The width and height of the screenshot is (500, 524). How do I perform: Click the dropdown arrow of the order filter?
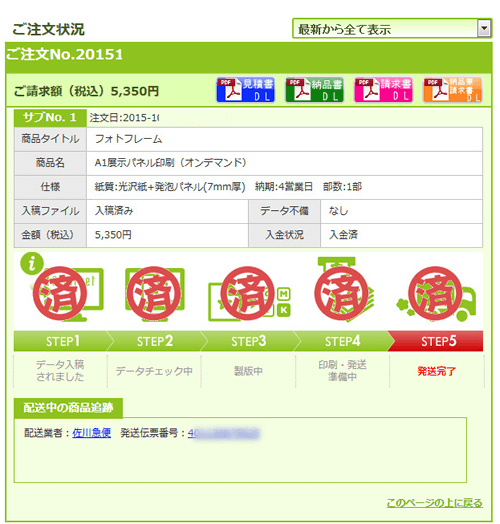point(484,28)
